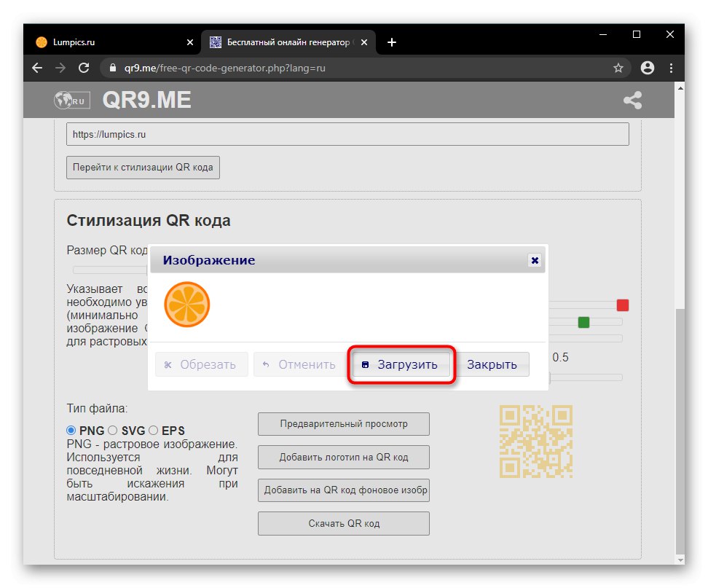
Task: Click the Закрыть button in dialog
Action: click(x=492, y=364)
